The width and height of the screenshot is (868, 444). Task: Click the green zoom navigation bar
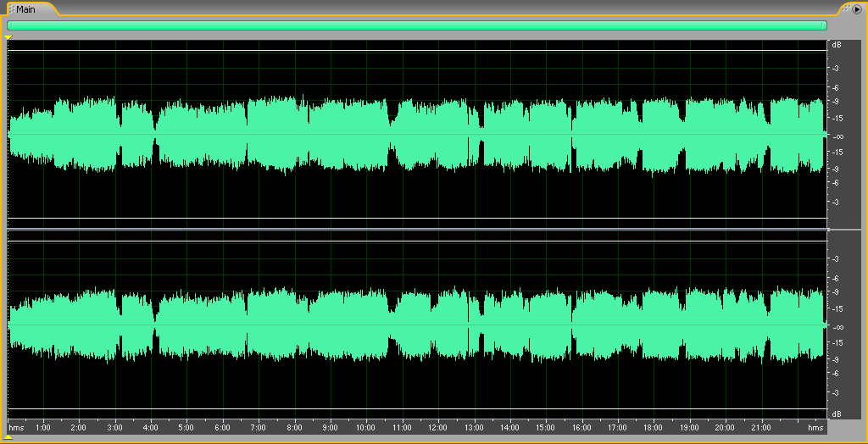click(416, 25)
